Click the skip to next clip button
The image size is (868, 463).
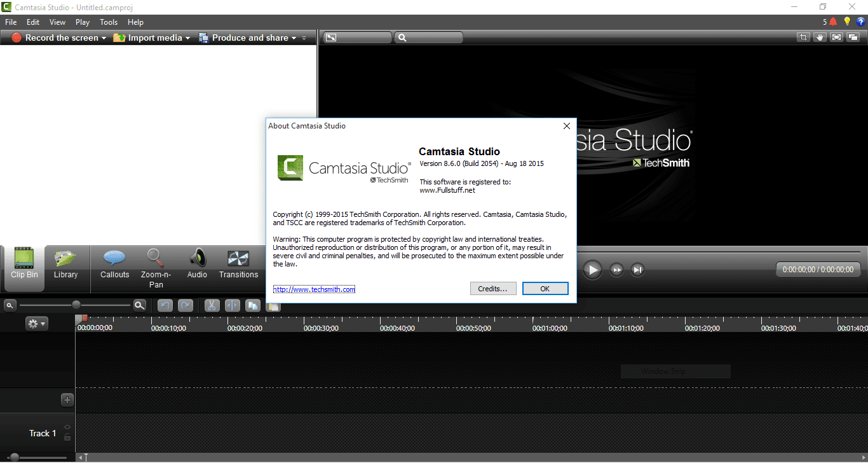637,270
